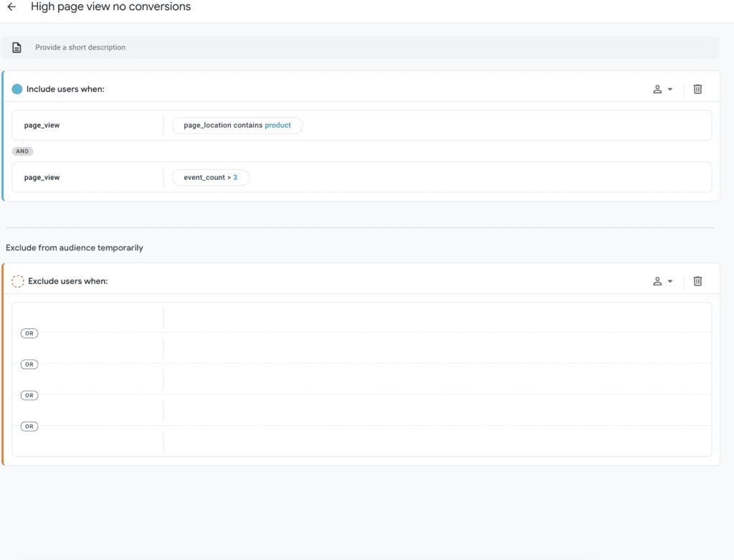The width and height of the screenshot is (734, 560).
Task: Click the dashed Exclude users circle indicator
Action: [x=18, y=281]
